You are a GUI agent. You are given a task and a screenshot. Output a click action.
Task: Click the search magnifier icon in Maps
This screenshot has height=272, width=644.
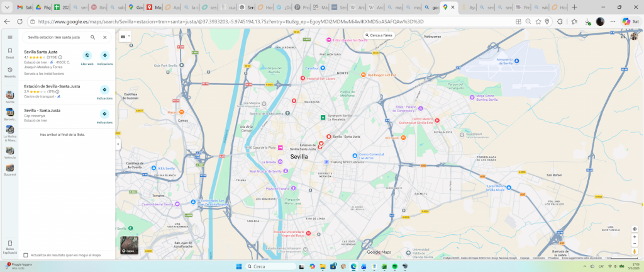click(92, 37)
